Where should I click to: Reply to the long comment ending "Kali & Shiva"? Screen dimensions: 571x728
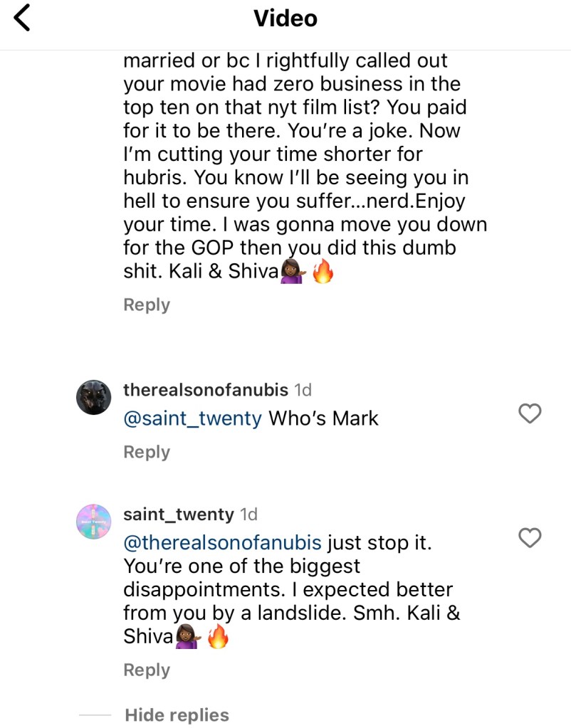(147, 305)
